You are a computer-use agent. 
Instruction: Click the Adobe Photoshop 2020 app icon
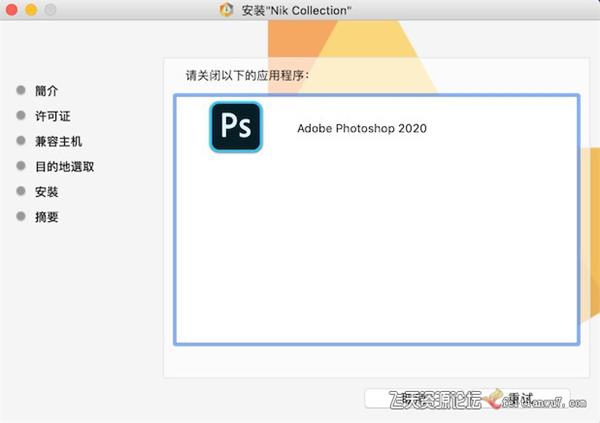(x=235, y=128)
